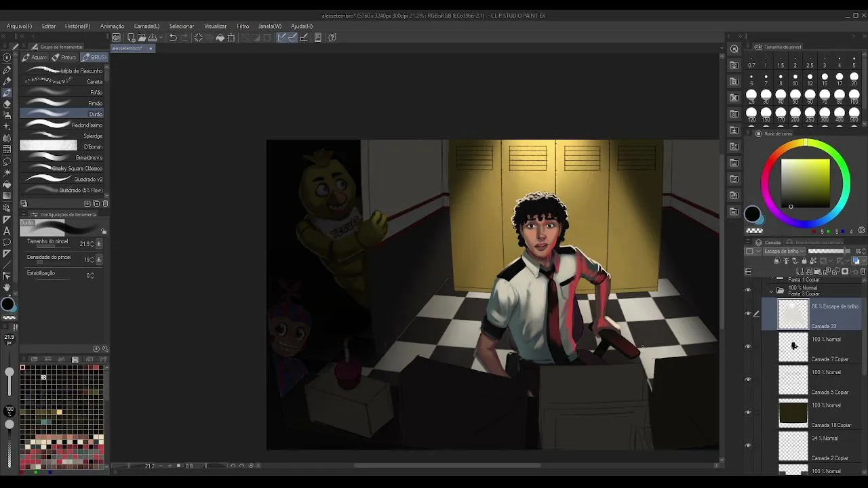Select the Operation tool at toolbox top
The height and width of the screenshot is (488, 868).
coord(7,58)
